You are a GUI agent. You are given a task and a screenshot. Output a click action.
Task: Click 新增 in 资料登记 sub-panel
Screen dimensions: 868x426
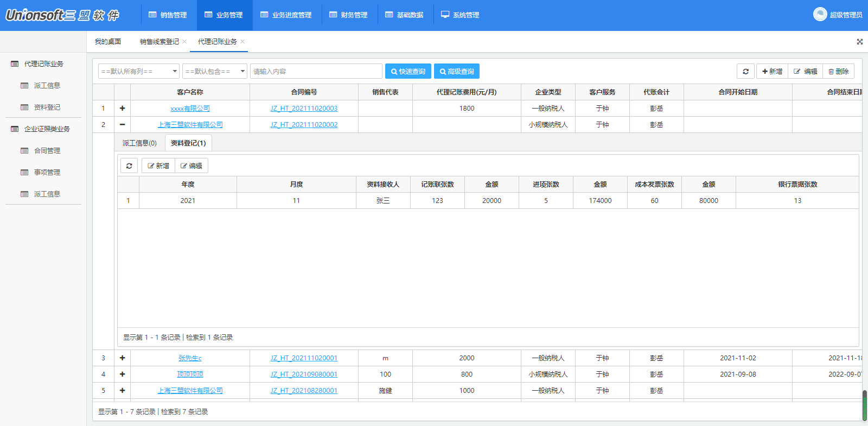tap(158, 166)
